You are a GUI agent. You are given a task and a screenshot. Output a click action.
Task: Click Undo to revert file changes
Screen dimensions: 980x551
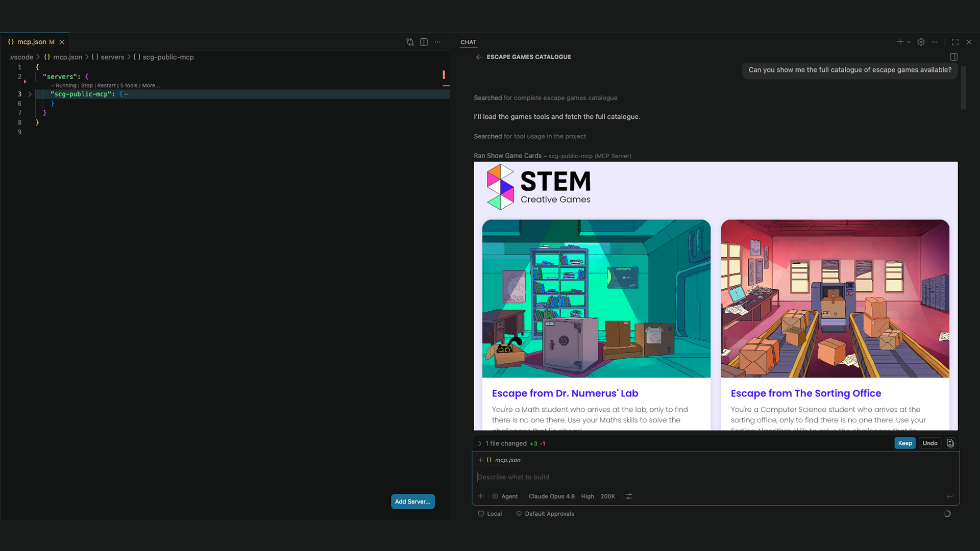[930, 443]
